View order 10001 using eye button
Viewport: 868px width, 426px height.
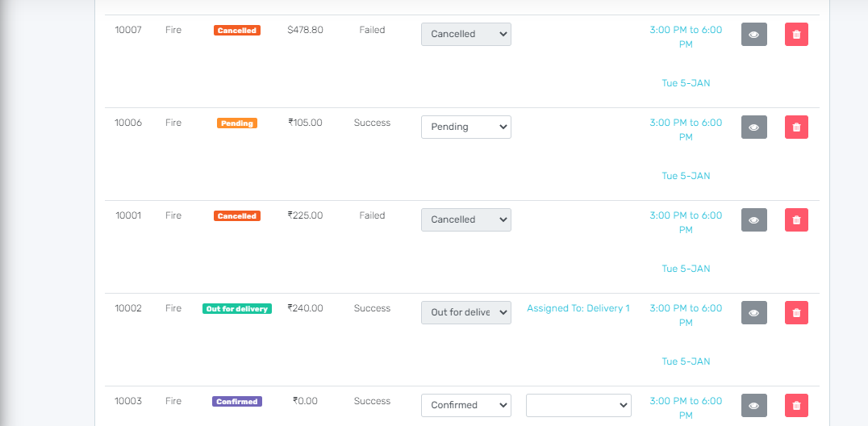point(753,220)
